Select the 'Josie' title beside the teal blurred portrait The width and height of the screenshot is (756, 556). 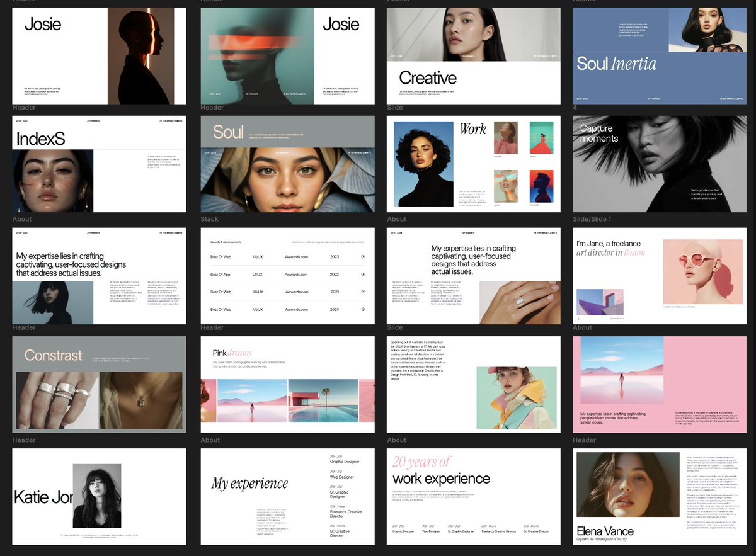click(341, 25)
